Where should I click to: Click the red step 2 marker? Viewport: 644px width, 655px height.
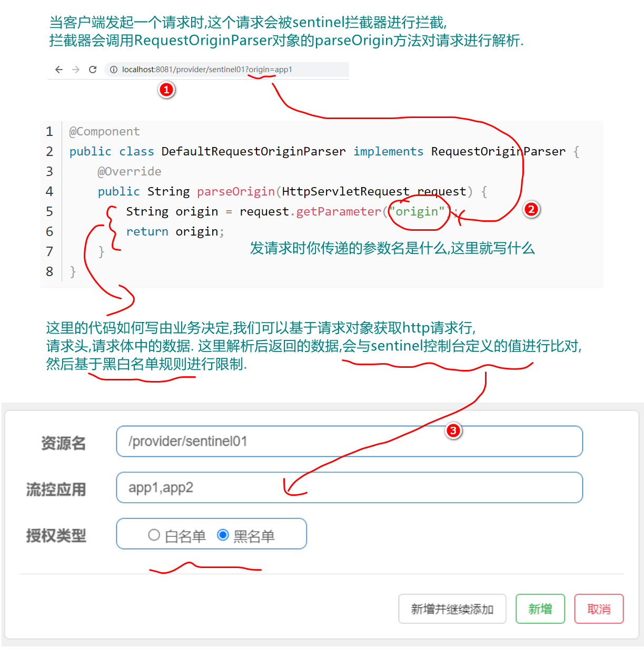531,209
